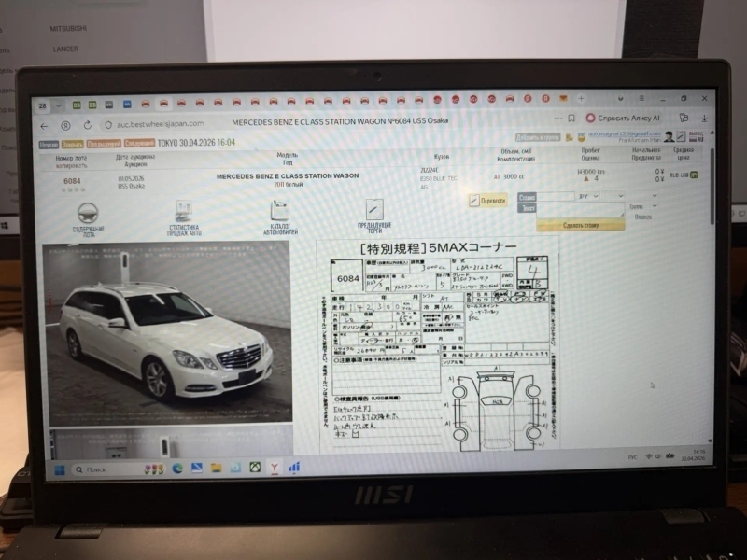Click inside the Текст comment textarea
This screenshot has width=747, height=560.
click(580, 211)
